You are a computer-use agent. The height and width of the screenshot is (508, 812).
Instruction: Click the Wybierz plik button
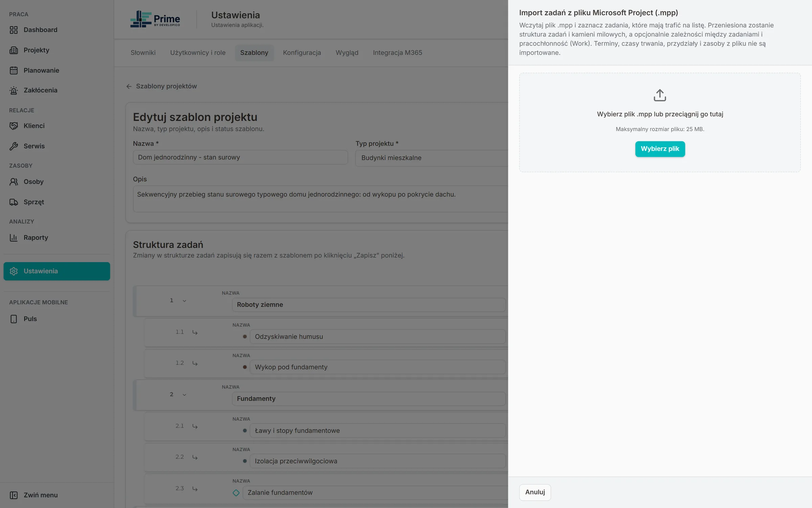(660, 149)
